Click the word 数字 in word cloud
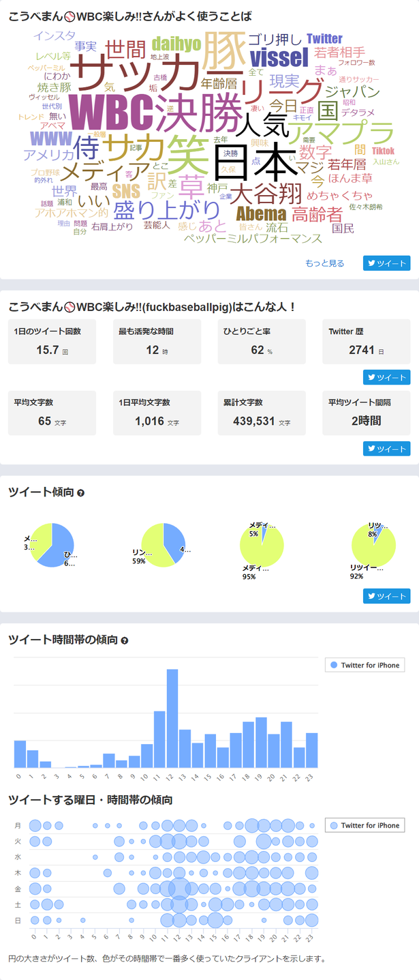Screen dimensions: 419x980 coord(315,151)
